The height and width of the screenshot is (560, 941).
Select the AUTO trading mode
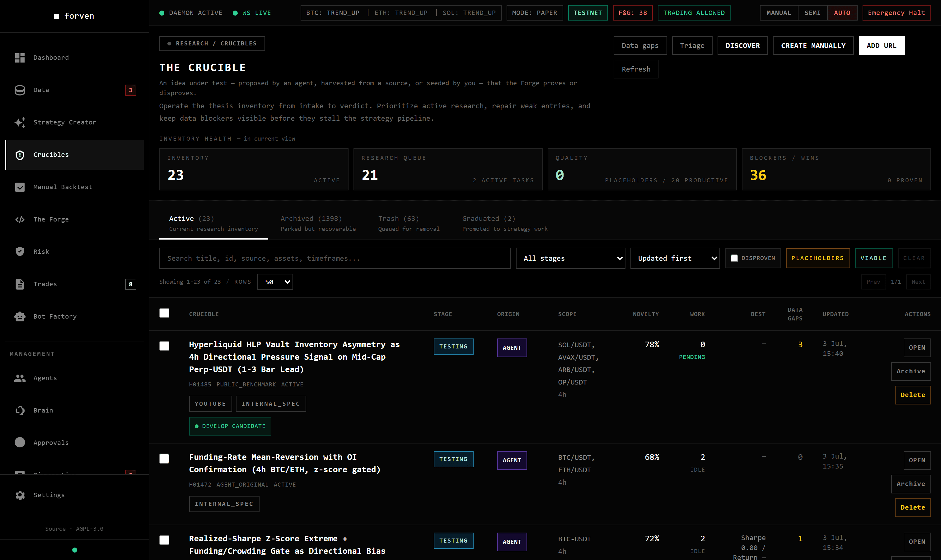(x=842, y=13)
